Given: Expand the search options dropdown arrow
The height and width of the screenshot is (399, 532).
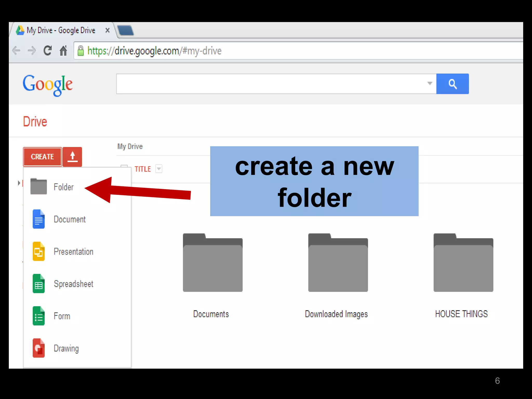Looking at the screenshot, I should point(430,83).
